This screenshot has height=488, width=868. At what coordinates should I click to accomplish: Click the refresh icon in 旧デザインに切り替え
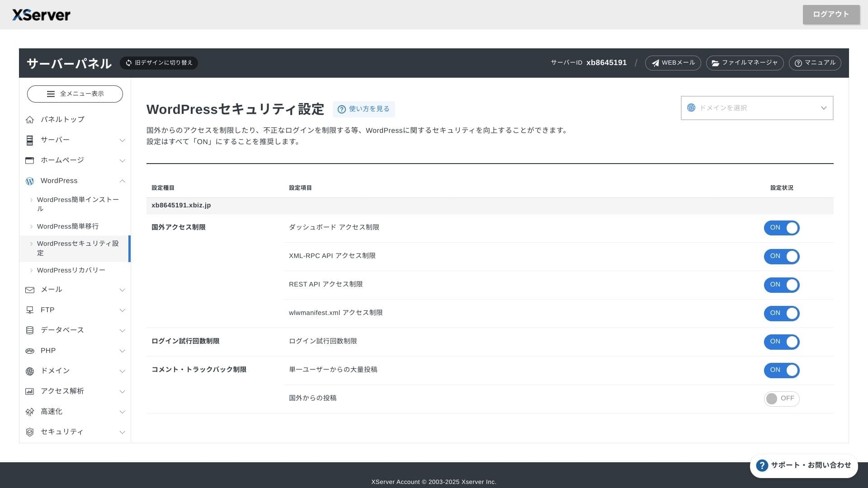(x=129, y=63)
